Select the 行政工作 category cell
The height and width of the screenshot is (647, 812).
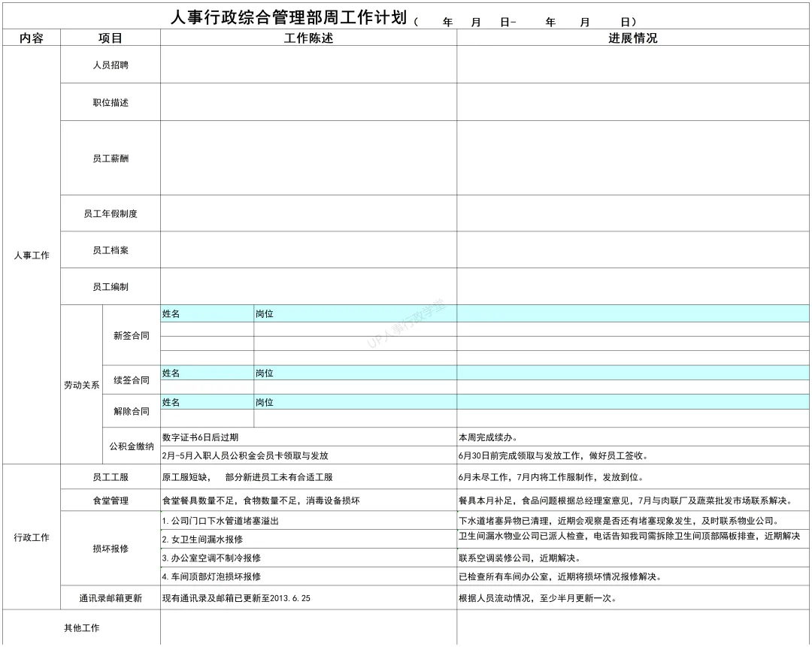(x=32, y=537)
